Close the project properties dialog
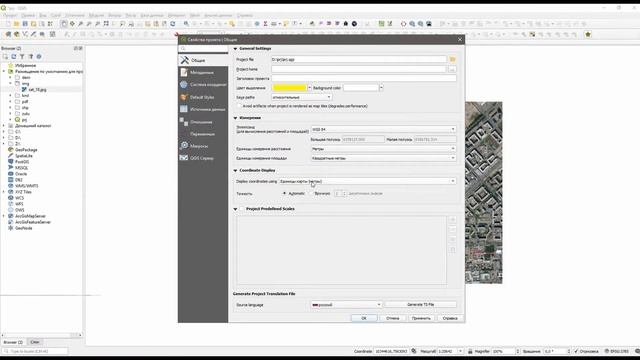 (x=460, y=40)
